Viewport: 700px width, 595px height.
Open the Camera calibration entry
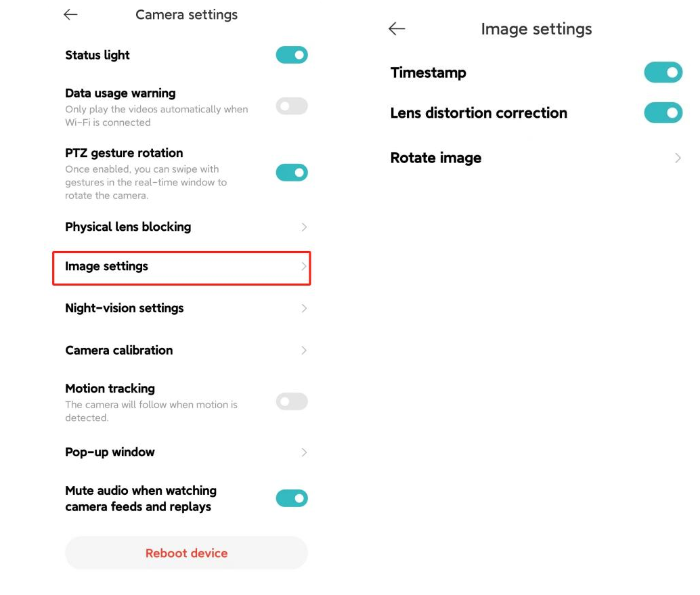(x=119, y=351)
